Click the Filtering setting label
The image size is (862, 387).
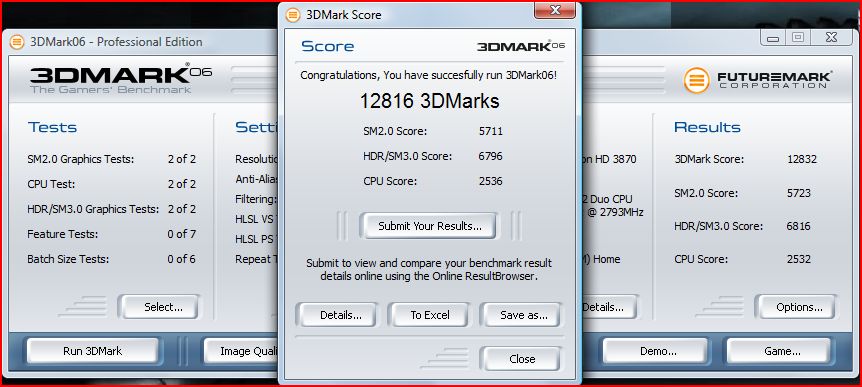click(x=256, y=199)
